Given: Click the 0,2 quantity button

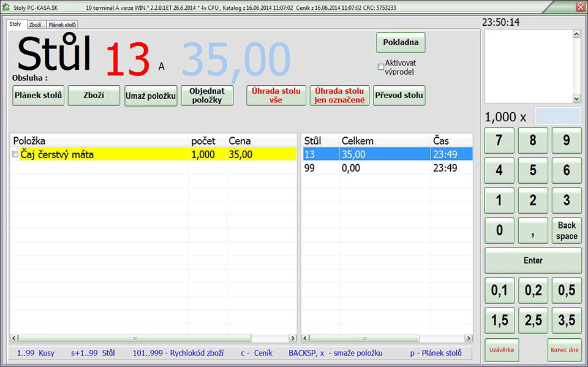Looking at the screenshot, I should [x=533, y=290].
